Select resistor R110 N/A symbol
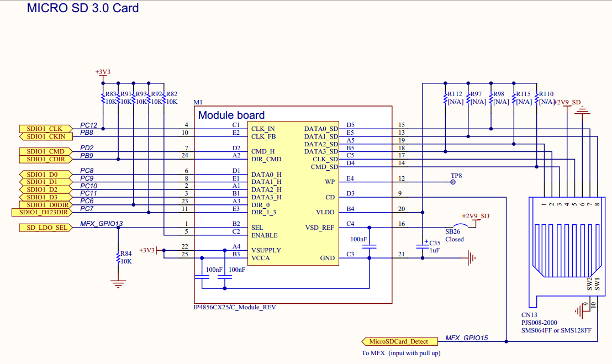The image size is (612, 364). 537,98
